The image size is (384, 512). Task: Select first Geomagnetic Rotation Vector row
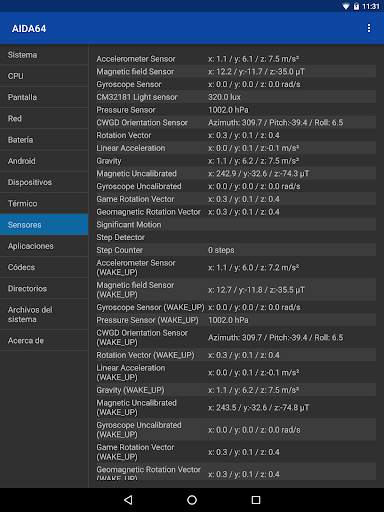pyautogui.click(x=236, y=212)
